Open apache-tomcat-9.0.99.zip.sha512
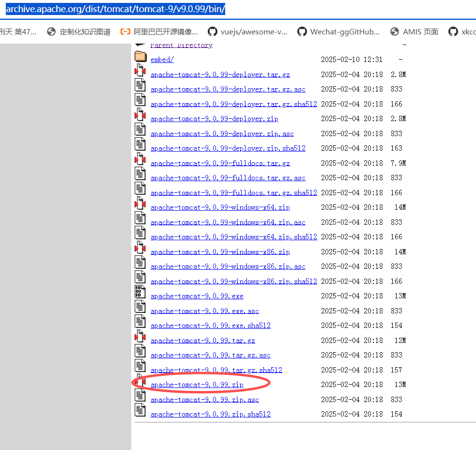The image size is (476, 450). tap(210, 414)
